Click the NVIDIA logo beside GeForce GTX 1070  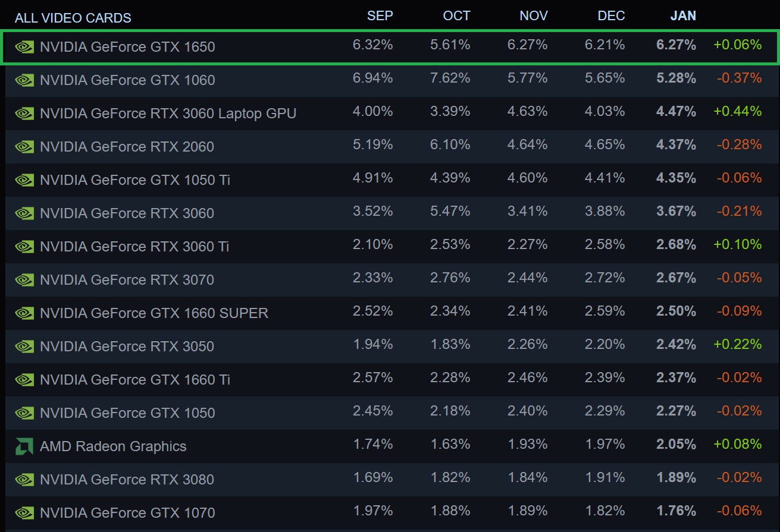coord(24,513)
